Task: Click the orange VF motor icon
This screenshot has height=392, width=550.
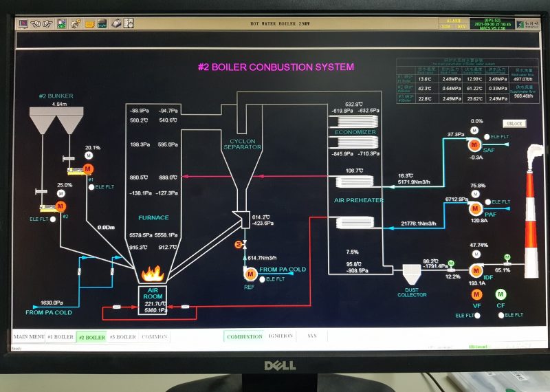Action: [476, 295]
